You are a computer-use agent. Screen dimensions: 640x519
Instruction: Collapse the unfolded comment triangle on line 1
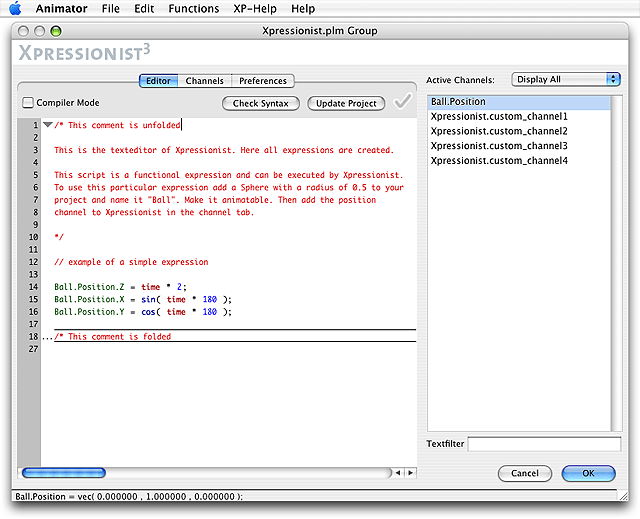point(48,124)
